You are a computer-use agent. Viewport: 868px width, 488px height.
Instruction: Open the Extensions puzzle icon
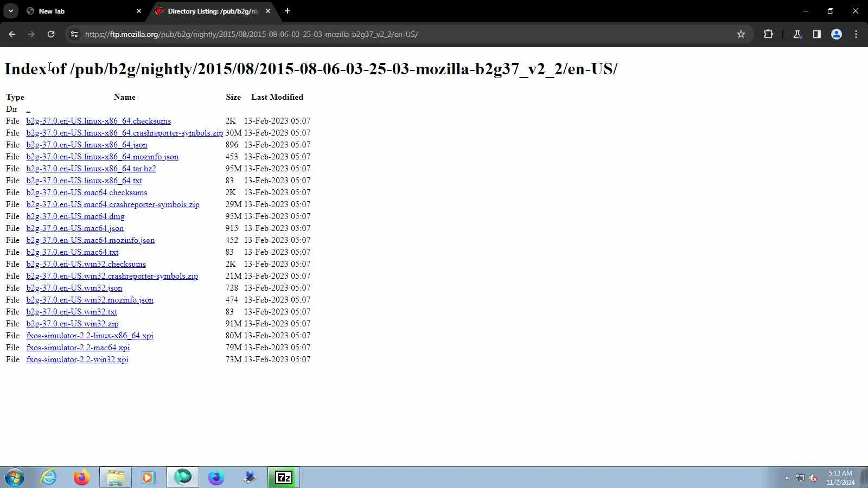768,34
